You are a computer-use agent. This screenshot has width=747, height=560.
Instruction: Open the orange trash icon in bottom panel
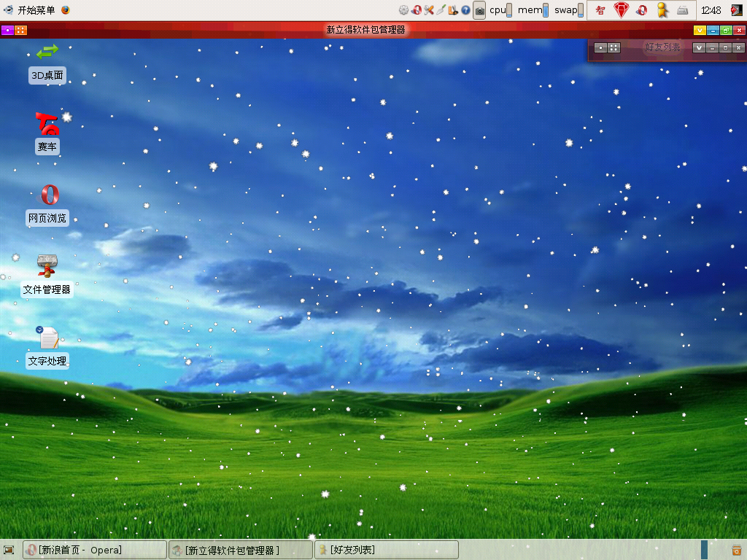point(736,551)
